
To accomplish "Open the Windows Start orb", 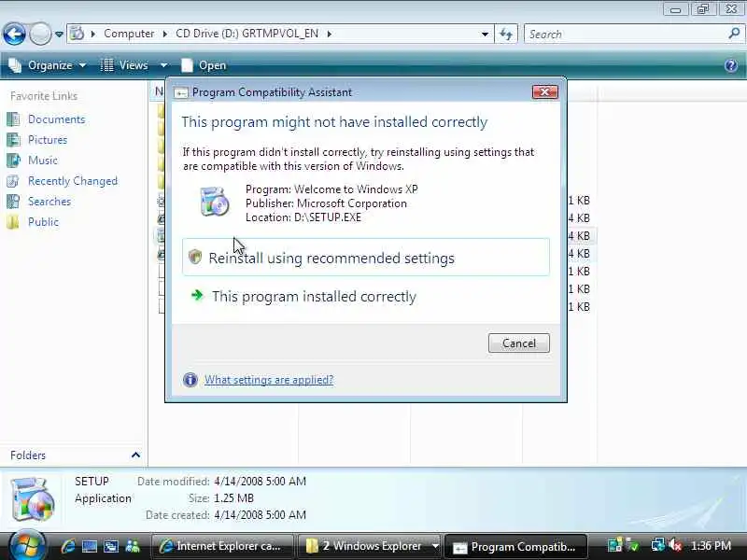I will (x=27, y=546).
